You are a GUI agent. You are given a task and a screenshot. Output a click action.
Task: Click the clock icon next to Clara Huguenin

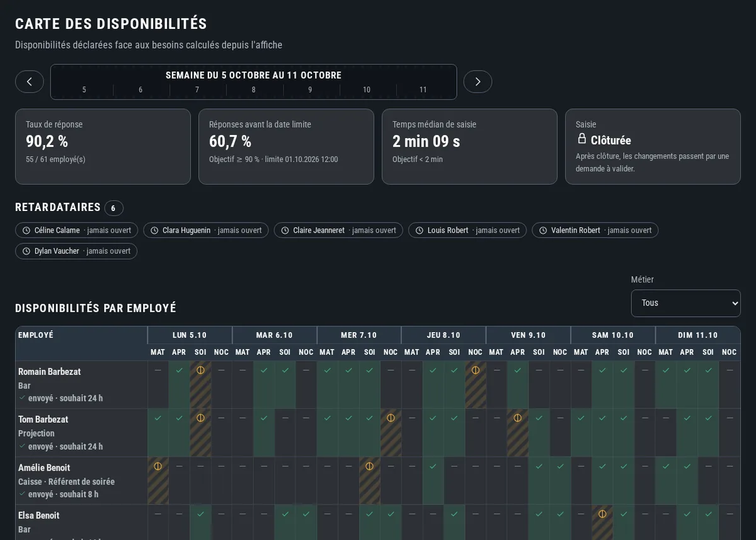tap(154, 231)
